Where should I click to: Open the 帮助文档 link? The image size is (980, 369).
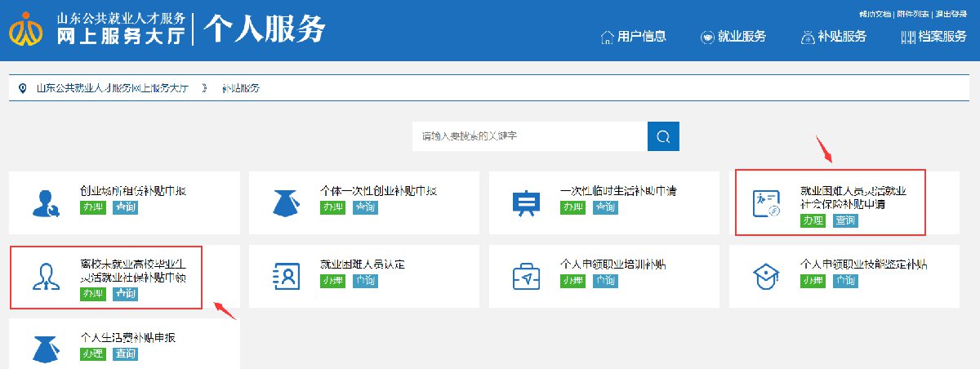click(875, 14)
